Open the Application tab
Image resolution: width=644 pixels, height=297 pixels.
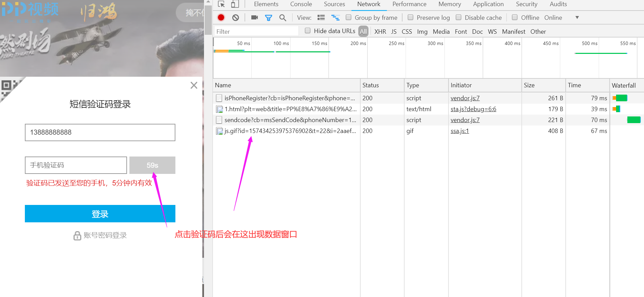click(x=488, y=4)
